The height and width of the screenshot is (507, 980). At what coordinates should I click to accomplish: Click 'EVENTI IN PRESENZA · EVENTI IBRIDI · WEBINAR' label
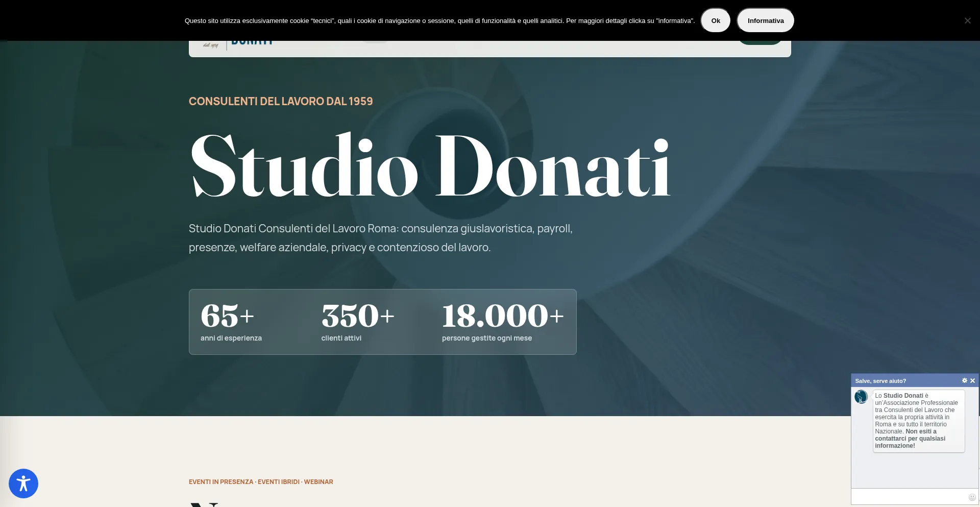point(261,481)
